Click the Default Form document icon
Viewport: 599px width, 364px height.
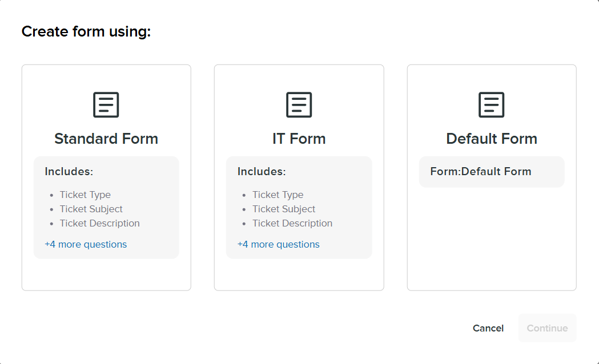coord(491,105)
